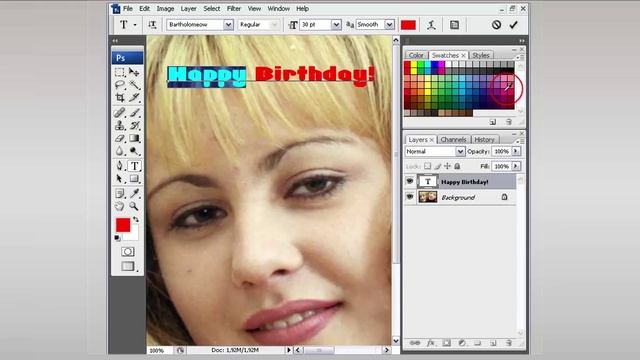Toggle Character and Paragraph palettes
The image size is (640, 360).
454,25
